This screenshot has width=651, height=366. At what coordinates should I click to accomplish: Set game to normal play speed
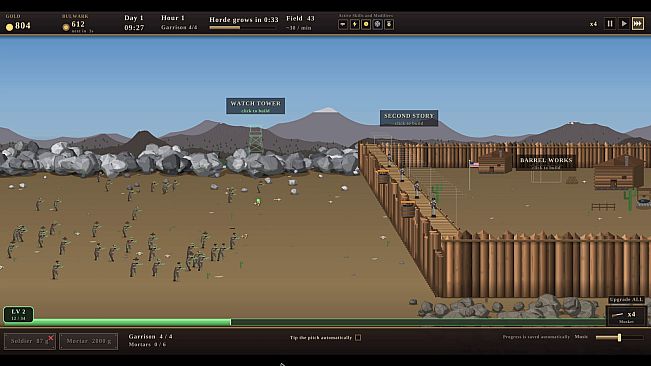click(624, 24)
